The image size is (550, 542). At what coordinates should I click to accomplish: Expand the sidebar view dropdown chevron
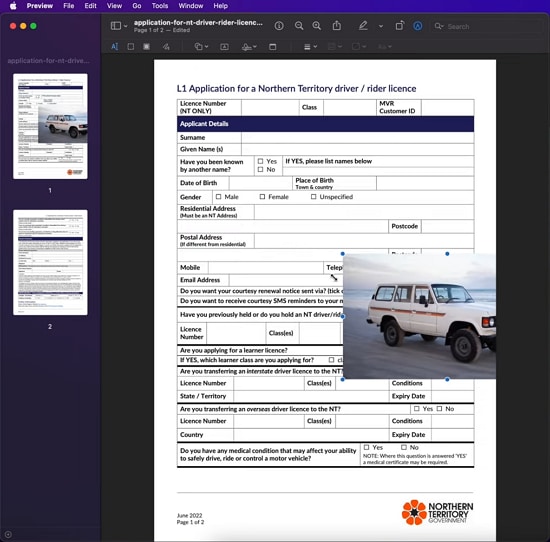tap(126, 26)
